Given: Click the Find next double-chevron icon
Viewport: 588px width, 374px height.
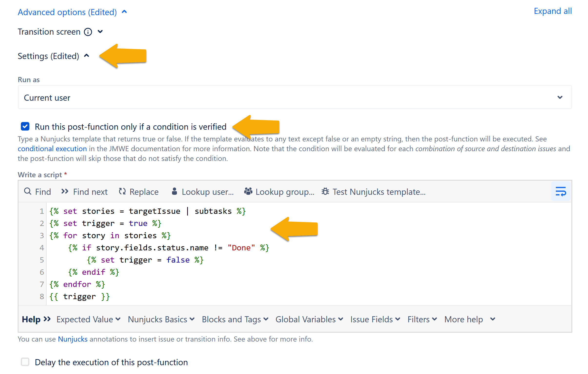Looking at the screenshot, I should 65,191.
